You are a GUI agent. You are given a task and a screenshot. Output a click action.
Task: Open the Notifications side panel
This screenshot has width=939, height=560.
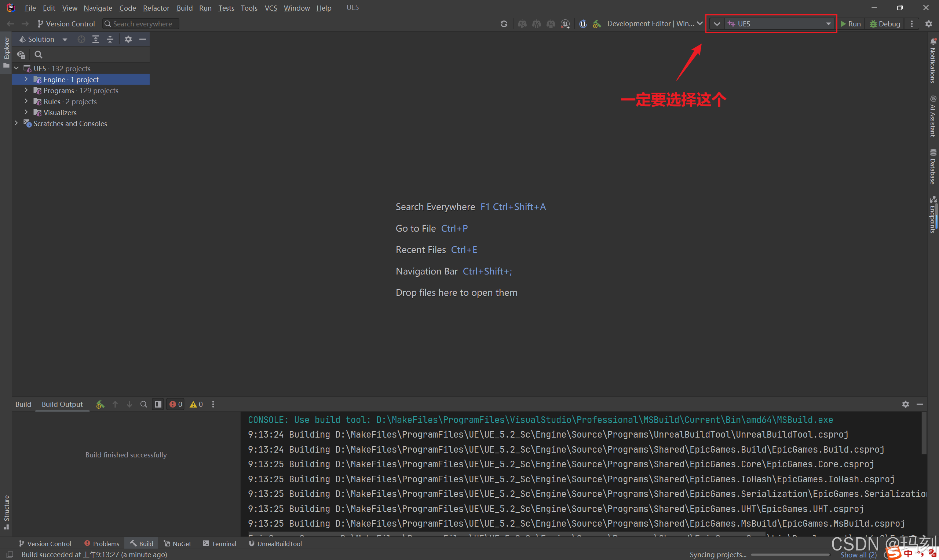933,60
